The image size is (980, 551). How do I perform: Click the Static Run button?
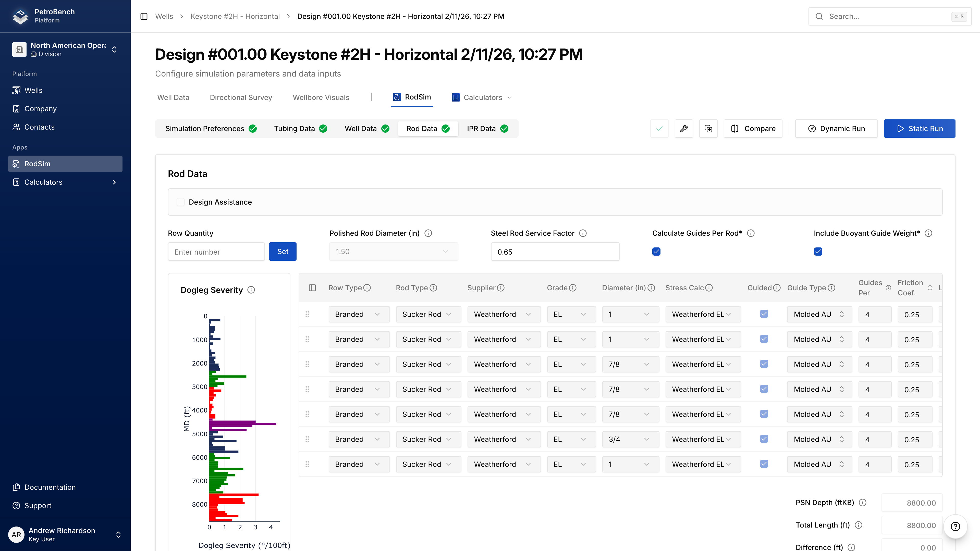tap(920, 129)
